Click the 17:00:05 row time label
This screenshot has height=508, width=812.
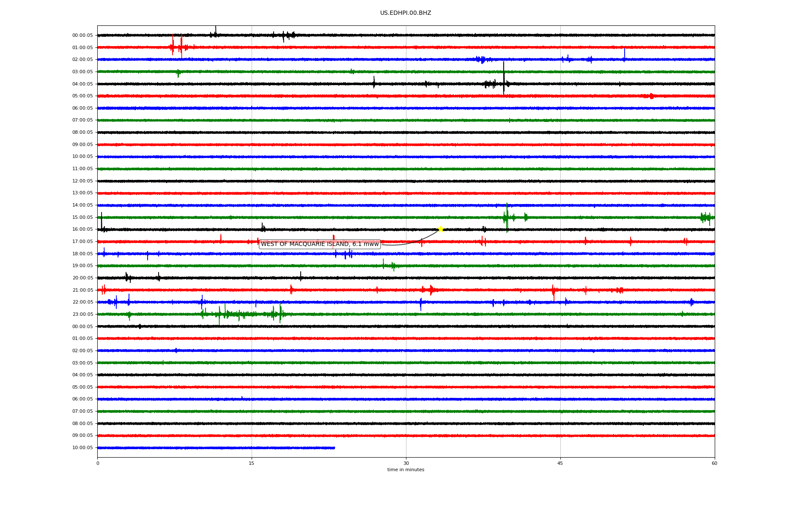pos(82,242)
